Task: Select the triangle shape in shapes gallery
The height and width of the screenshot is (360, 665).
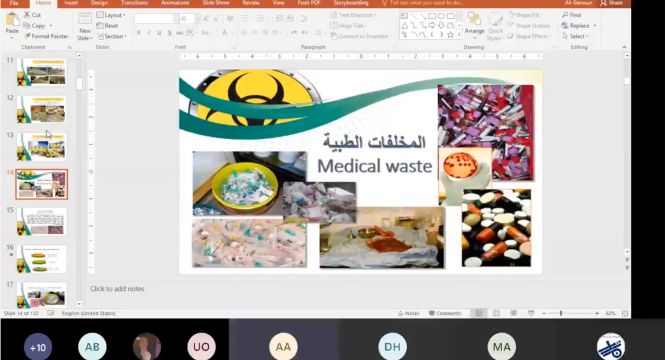Action: point(404,25)
